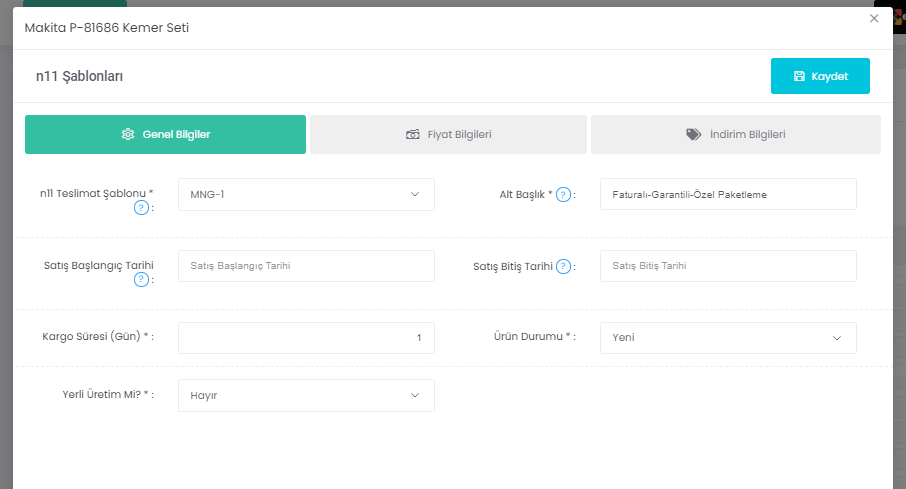Open the Yerli Üretim Mi dropdown showing Hayır
The height and width of the screenshot is (489, 906).
point(306,395)
